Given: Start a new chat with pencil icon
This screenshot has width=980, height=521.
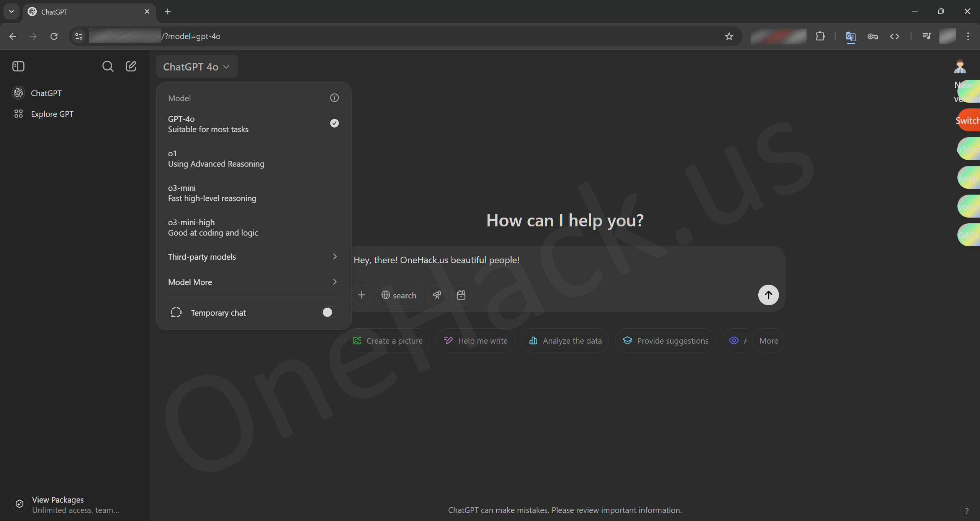Looking at the screenshot, I should [131, 66].
